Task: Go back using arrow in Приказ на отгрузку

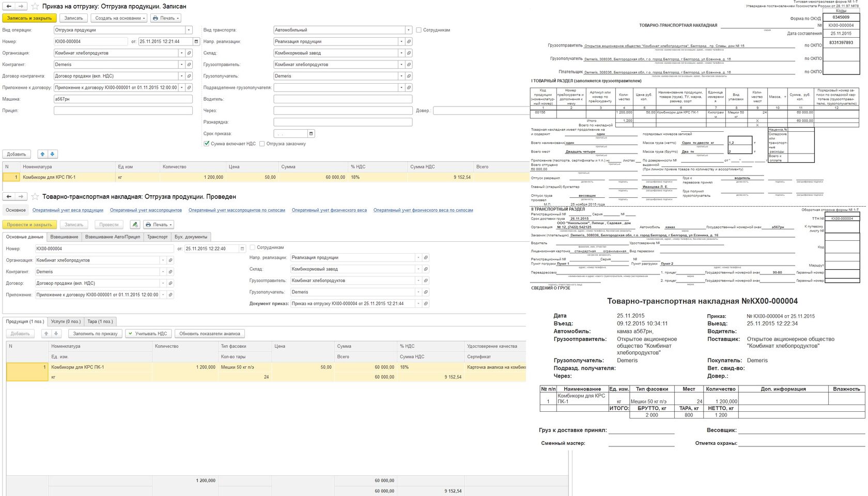Action: click(x=9, y=6)
